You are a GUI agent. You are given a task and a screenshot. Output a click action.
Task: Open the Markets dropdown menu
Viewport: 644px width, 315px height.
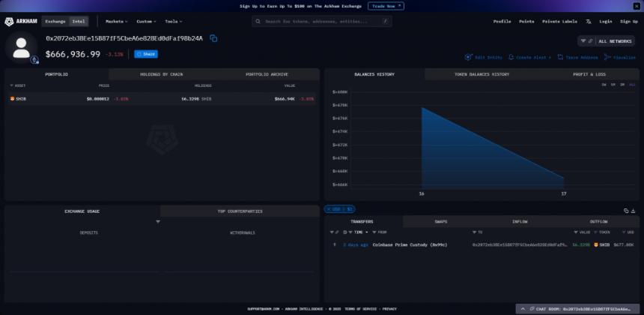coord(116,21)
